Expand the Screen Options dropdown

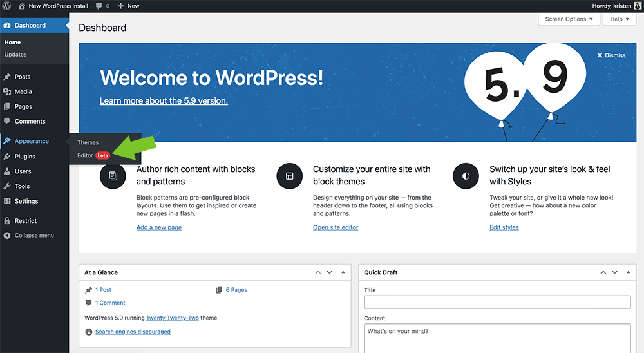tap(569, 19)
